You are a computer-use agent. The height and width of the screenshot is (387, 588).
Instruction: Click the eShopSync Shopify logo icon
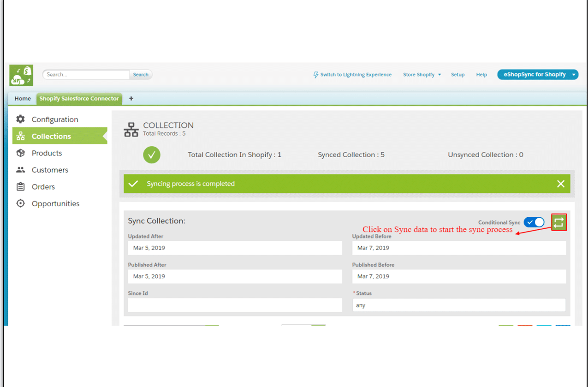pyautogui.click(x=21, y=75)
